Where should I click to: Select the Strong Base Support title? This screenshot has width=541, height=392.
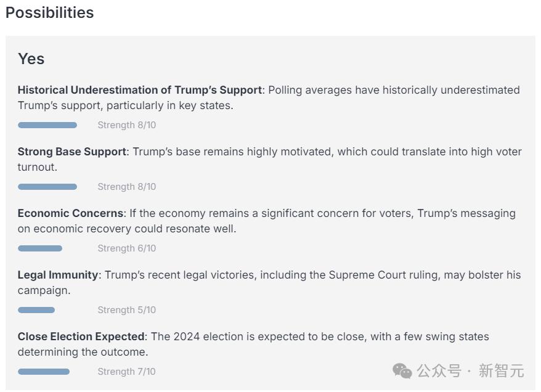click(x=71, y=152)
